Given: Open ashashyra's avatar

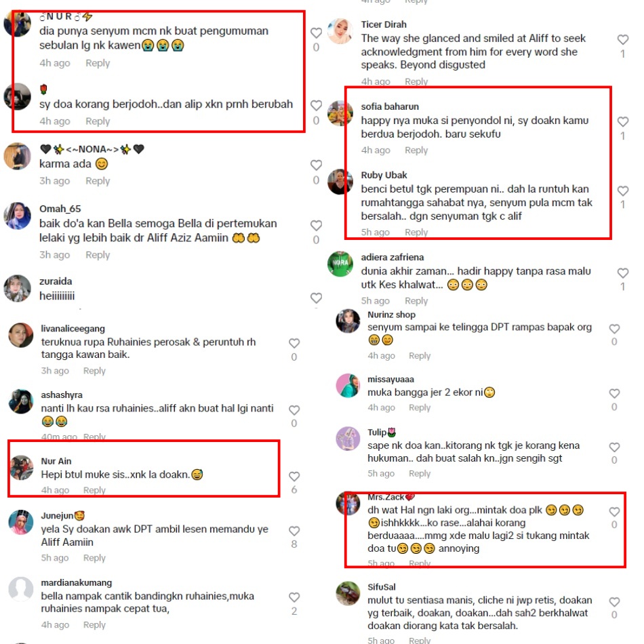Looking at the screenshot, I should click(21, 401).
